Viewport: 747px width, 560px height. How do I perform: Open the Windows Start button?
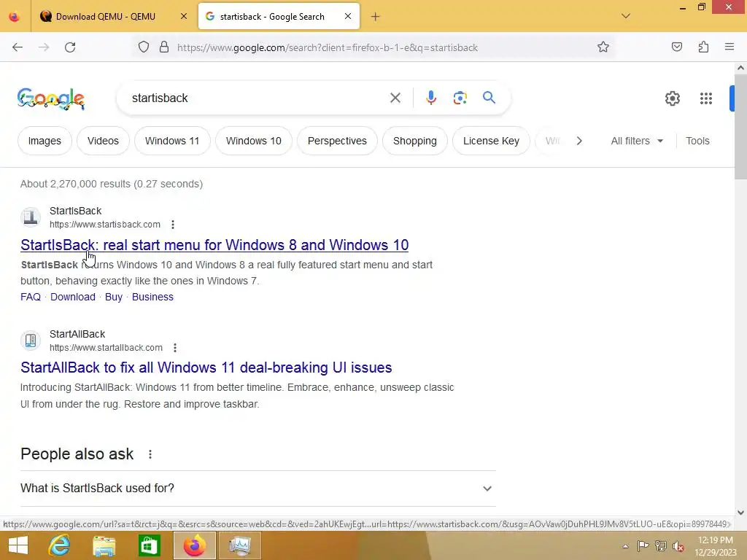(18, 545)
